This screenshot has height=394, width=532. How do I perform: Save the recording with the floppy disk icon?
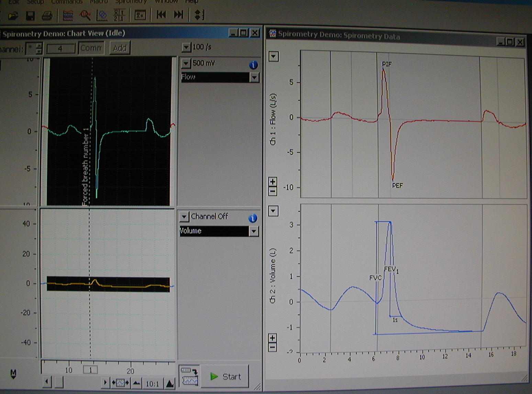click(30, 15)
